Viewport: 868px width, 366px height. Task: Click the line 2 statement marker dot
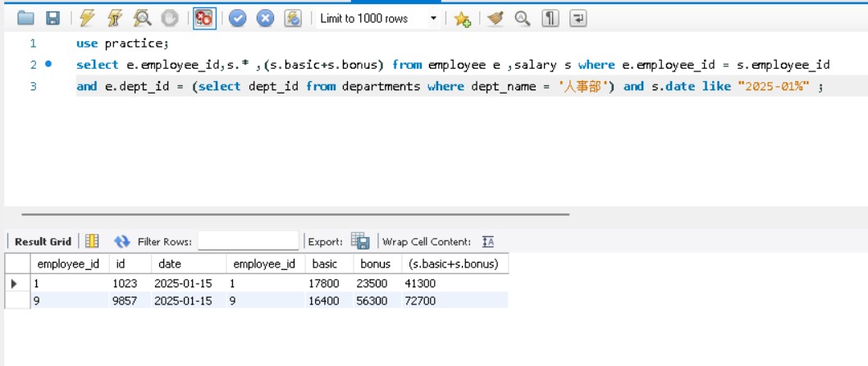pos(48,64)
